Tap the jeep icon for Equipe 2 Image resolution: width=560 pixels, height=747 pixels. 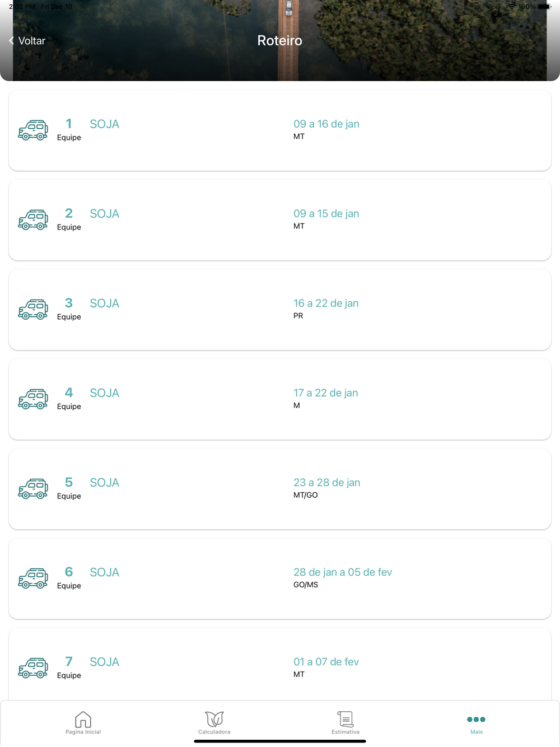pos(33,220)
